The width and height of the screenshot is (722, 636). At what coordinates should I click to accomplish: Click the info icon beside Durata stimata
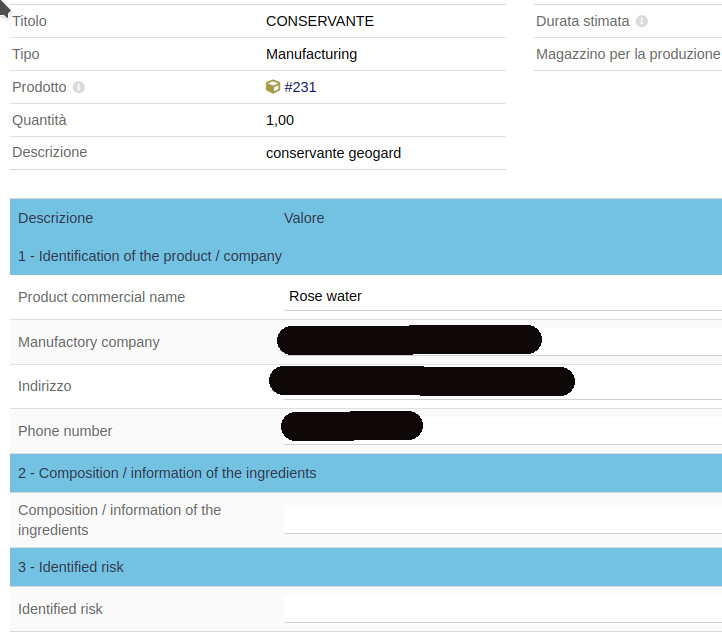[x=642, y=21]
